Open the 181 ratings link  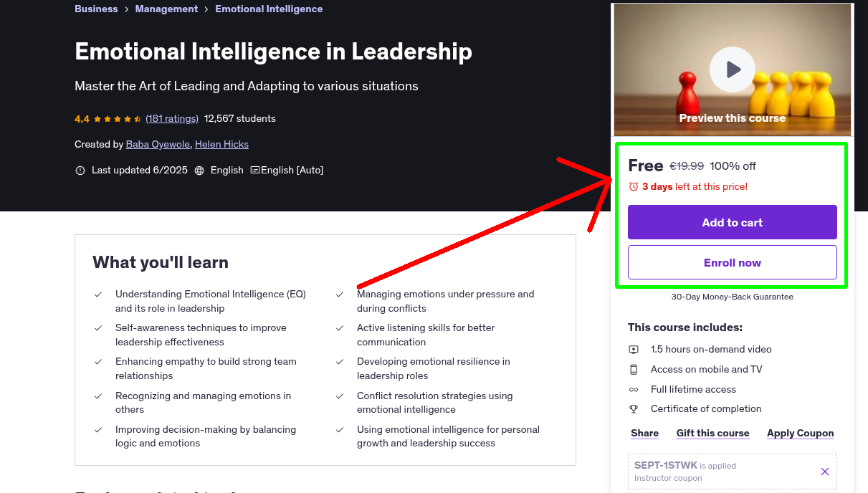[172, 118]
